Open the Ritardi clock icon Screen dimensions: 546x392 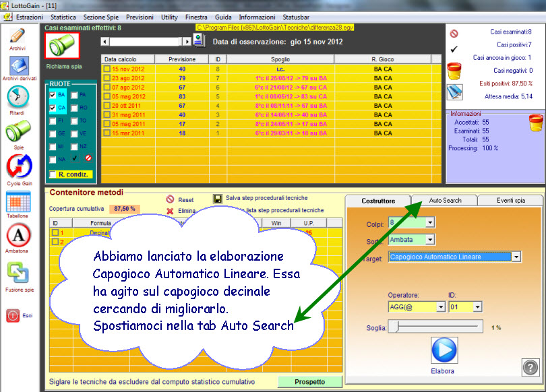click(18, 96)
